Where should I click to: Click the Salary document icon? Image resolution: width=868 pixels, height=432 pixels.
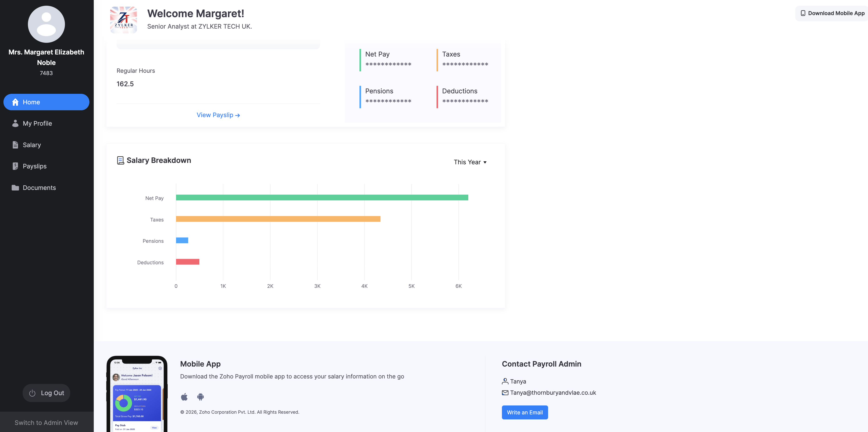tap(15, 145)
